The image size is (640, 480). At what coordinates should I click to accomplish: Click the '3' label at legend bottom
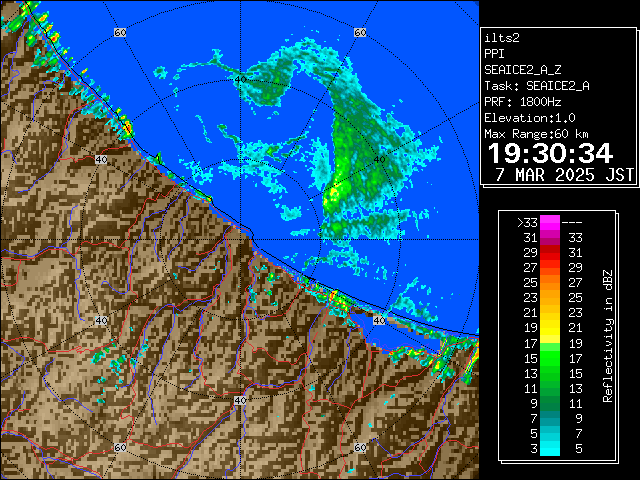(534, 449)
